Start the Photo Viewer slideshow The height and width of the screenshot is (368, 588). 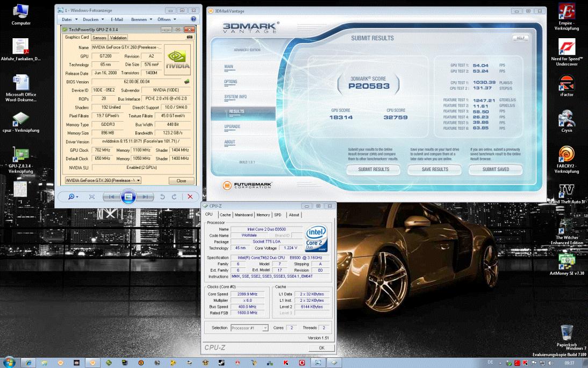[x=128, y=197]
